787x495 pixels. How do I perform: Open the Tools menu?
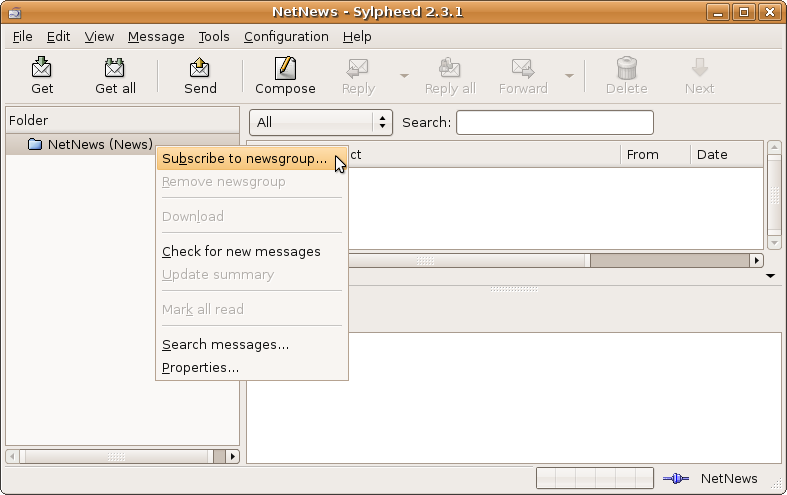(213, 37)
